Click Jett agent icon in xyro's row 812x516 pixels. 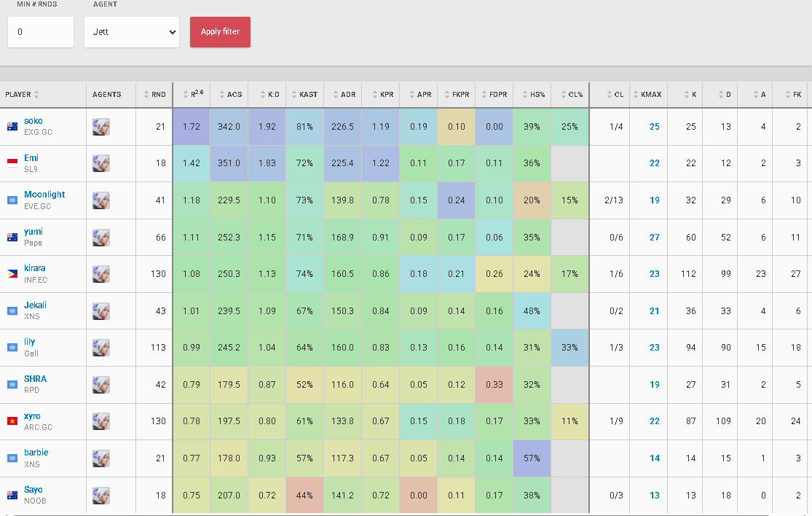[x=101, y=421]
